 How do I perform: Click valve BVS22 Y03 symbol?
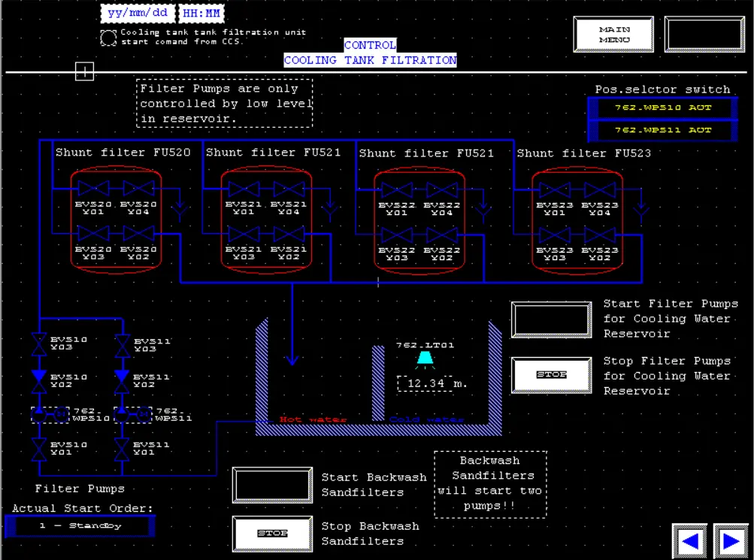tap(396, 235)
